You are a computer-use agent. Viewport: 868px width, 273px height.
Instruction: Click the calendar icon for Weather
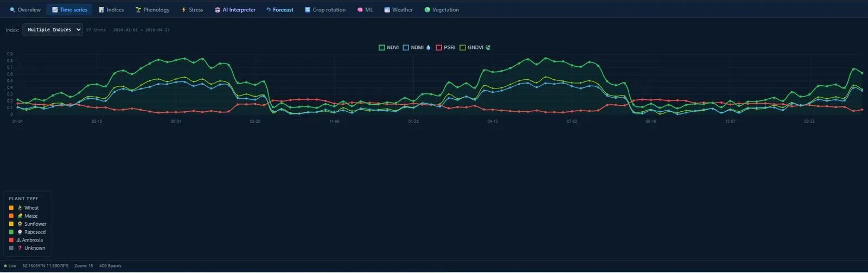click(387, 10)
